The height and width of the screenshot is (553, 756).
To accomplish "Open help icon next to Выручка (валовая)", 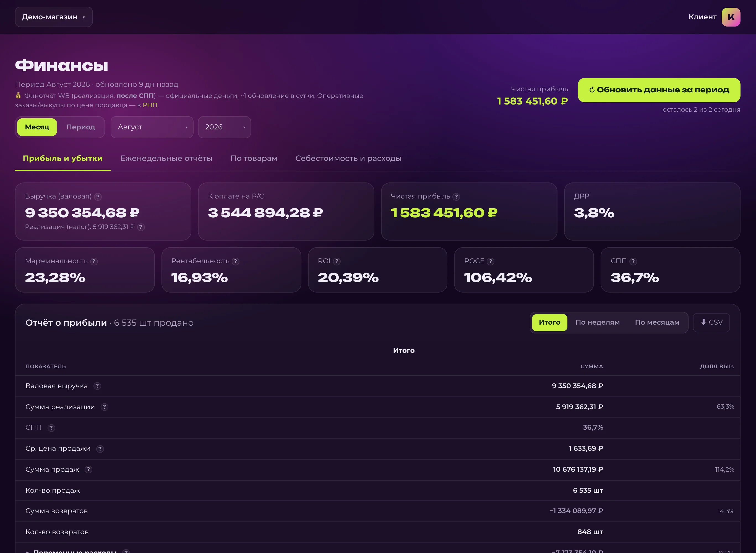I will (x=98, y=197).
